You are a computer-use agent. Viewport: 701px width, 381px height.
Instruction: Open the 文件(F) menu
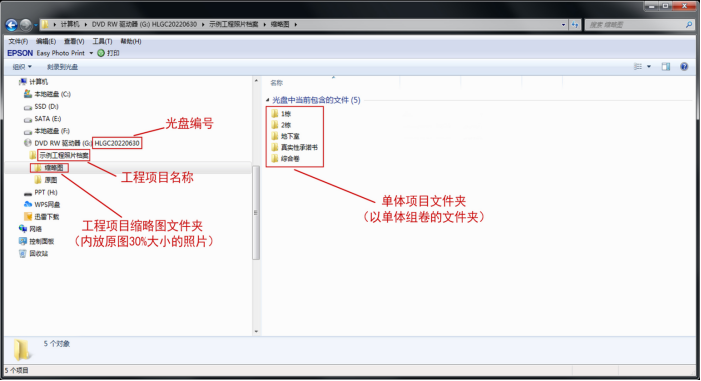click(18, 41)
